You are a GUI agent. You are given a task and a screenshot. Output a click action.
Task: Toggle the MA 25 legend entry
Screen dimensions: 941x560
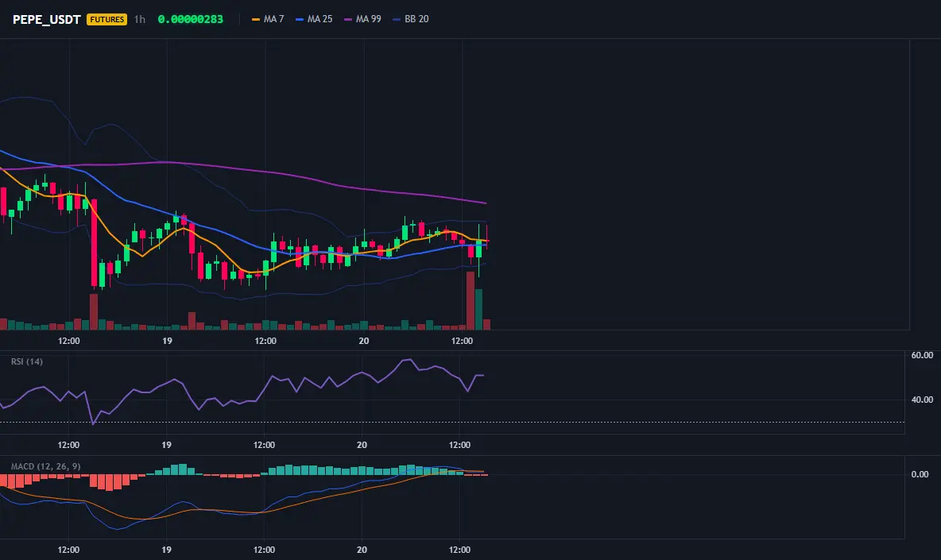tap(314, 19)
